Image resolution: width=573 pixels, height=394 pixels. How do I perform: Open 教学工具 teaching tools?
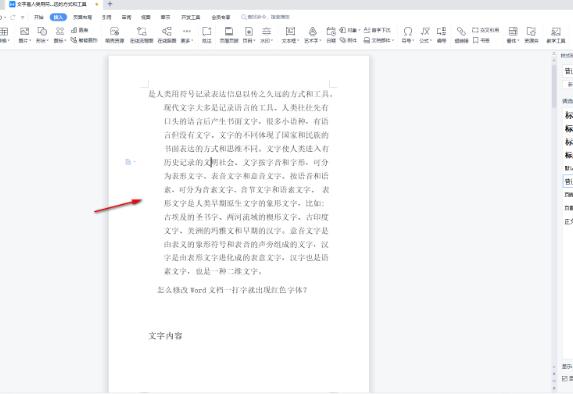[556, 34]
